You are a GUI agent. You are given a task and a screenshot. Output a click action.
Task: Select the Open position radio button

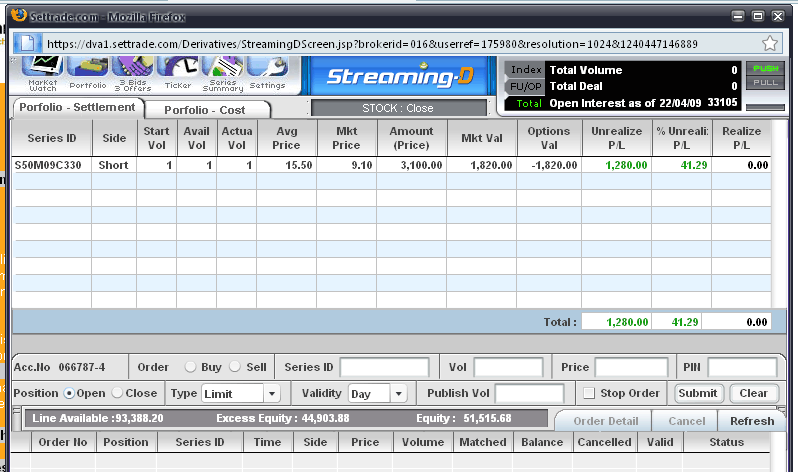point(69,393)
